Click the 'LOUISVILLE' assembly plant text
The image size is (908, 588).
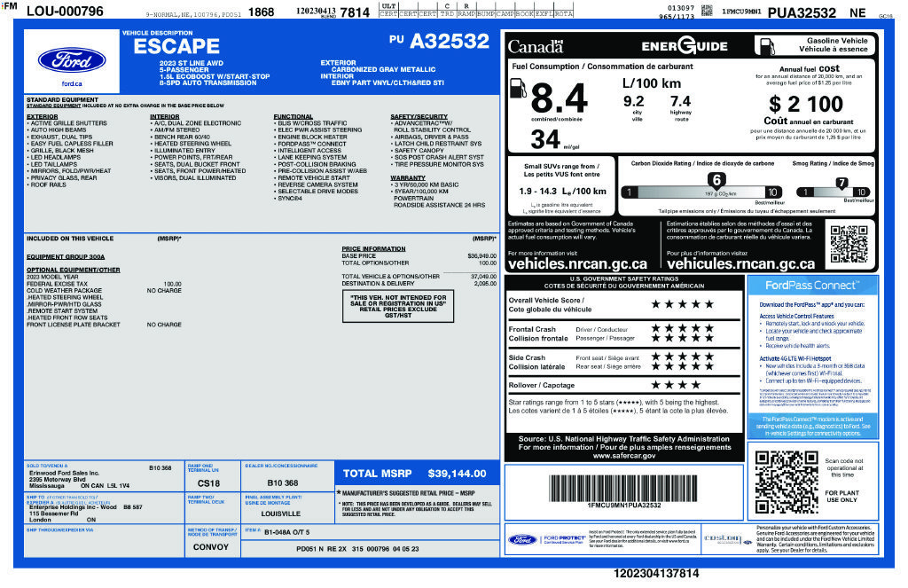click(281, 514)
